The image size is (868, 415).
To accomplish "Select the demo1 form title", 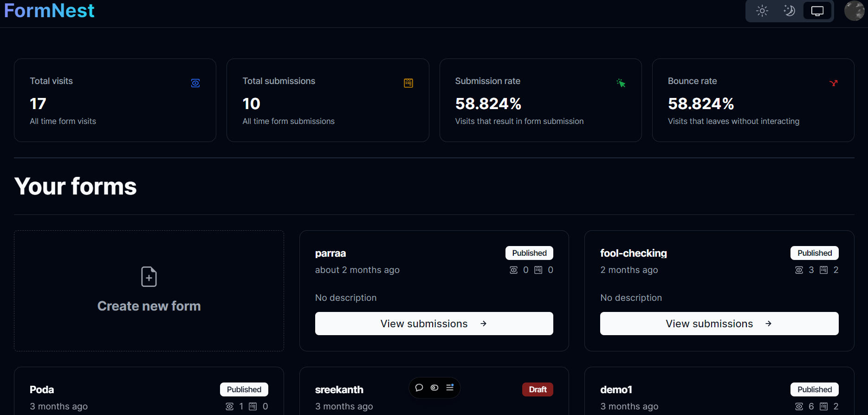I will [616, 390].
